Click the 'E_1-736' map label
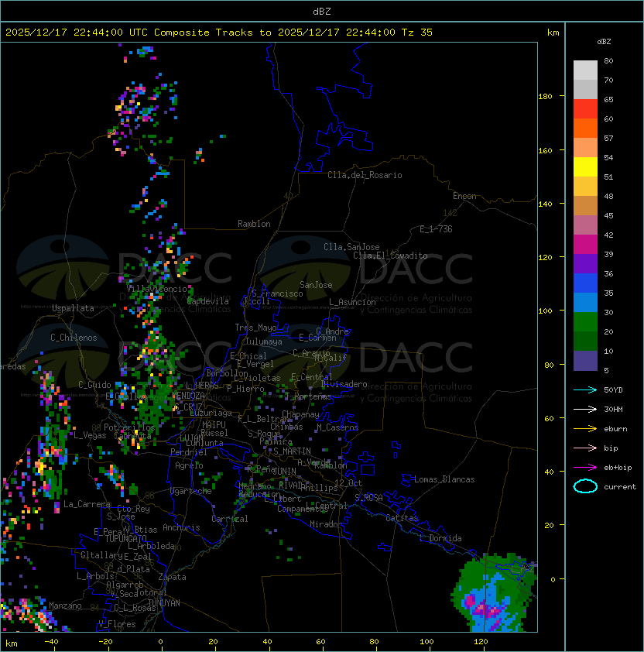 pyautogui.click(x=436, y=229)
